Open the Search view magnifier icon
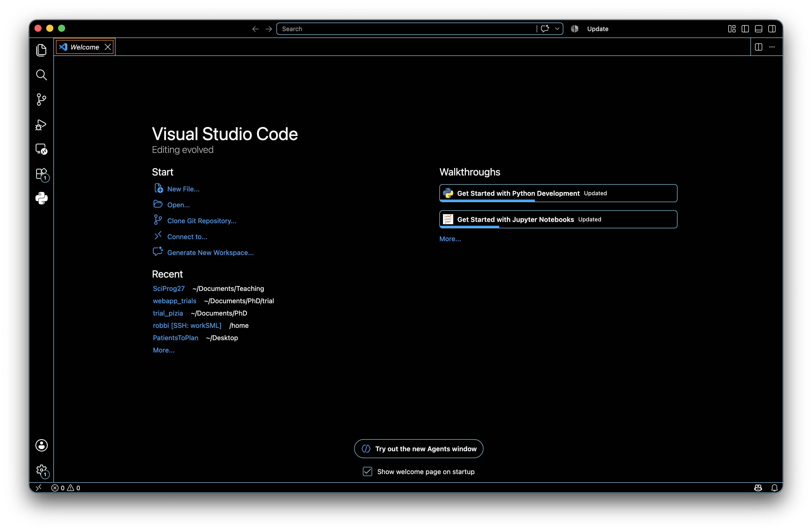Viewport: 812px width, 531px height. pyautogui.click(x=41, y=75)
